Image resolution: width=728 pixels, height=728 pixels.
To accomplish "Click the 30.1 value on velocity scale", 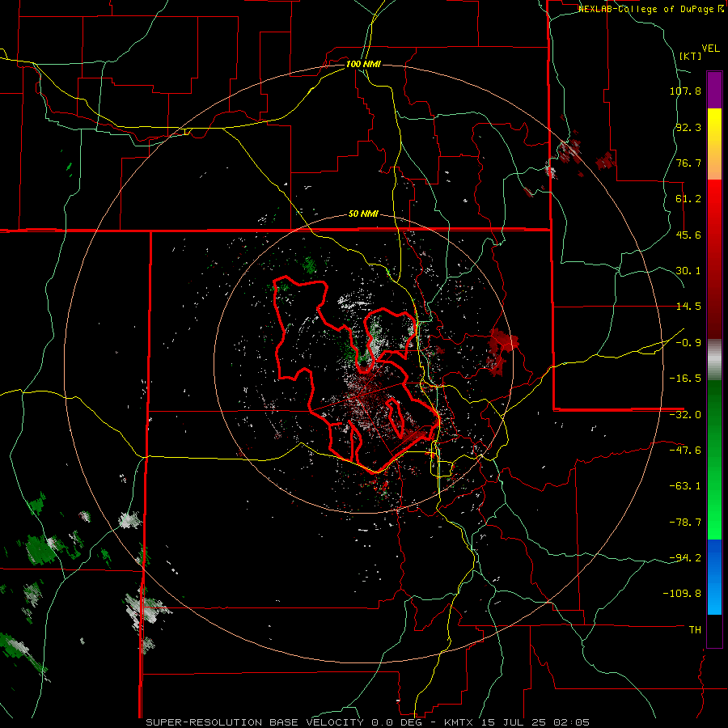I will pos(688,271).
